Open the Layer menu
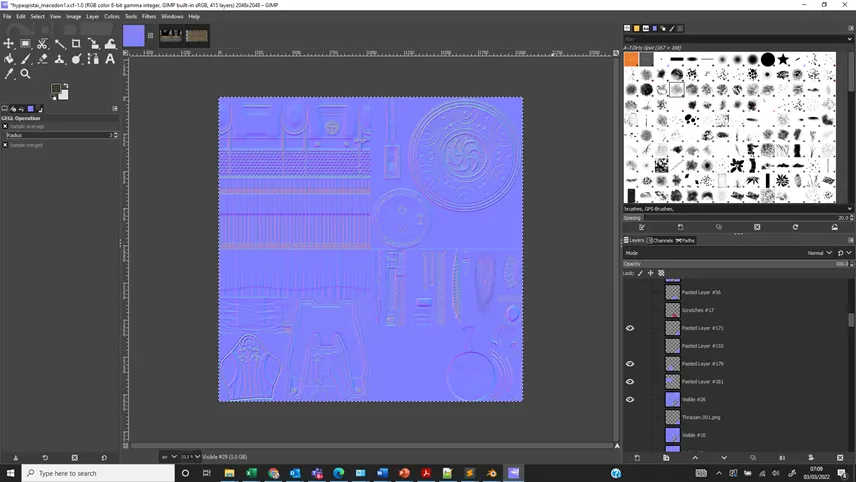 click(93, 16)
